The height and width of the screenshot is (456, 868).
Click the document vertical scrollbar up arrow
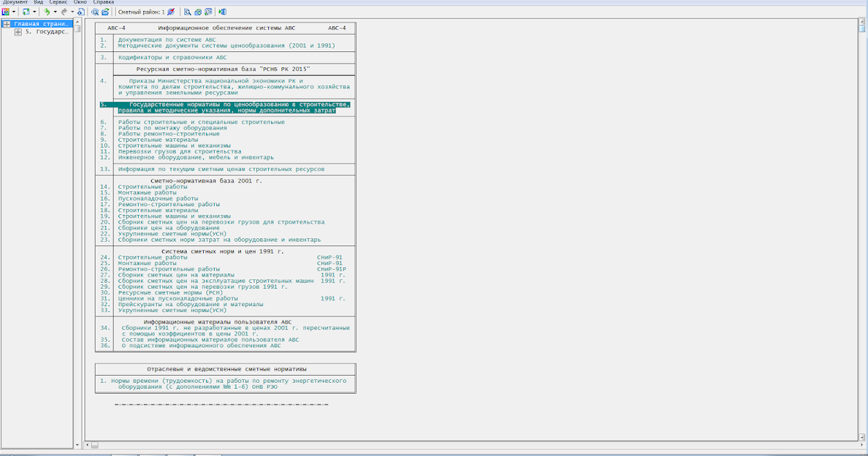coord(864,23)
